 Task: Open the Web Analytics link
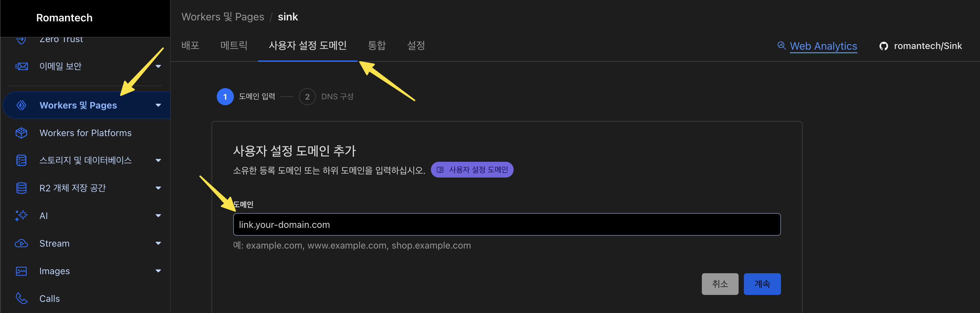[x=823, y=46]
